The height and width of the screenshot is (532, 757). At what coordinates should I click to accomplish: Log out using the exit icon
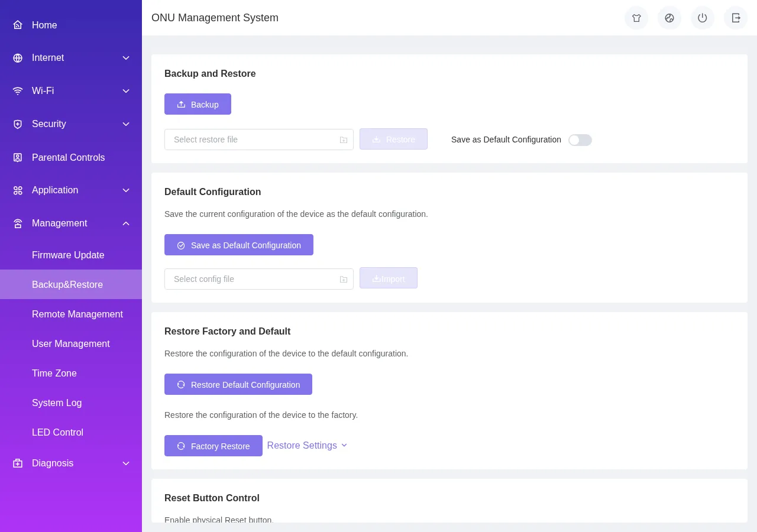point(736,18)
